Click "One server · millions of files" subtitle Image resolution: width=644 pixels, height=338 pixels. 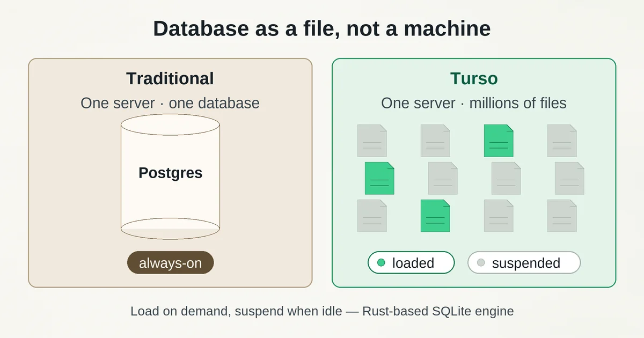[x=474, y=103]
